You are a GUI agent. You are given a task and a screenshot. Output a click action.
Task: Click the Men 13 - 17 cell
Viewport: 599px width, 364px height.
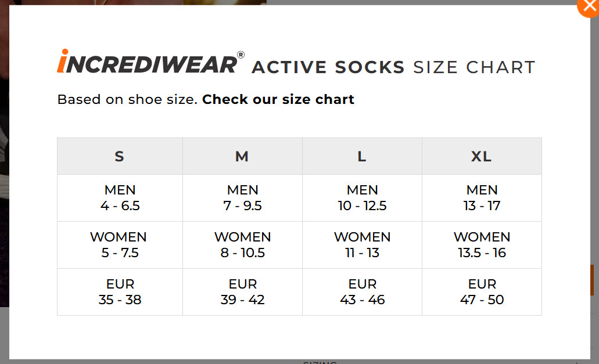click(482, 198)
